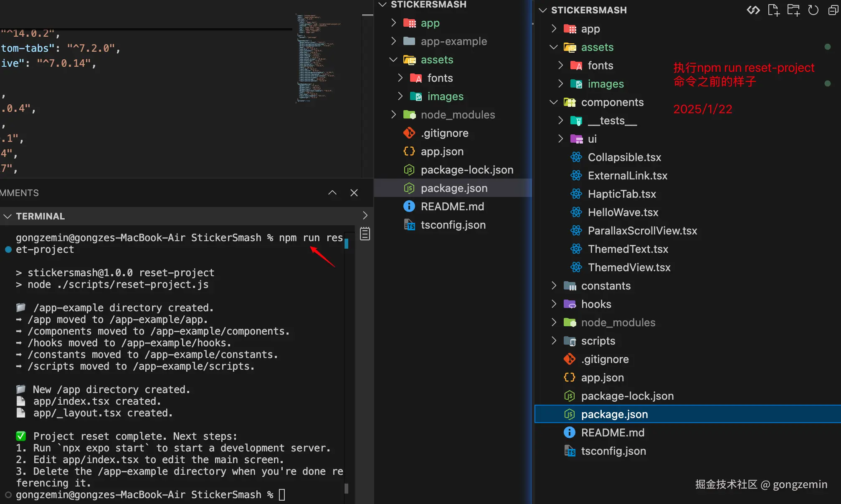This screenshot has width=841, height=504.
Task: Click the New Folder icon in explorer header
Action: (x=793, y=10)
